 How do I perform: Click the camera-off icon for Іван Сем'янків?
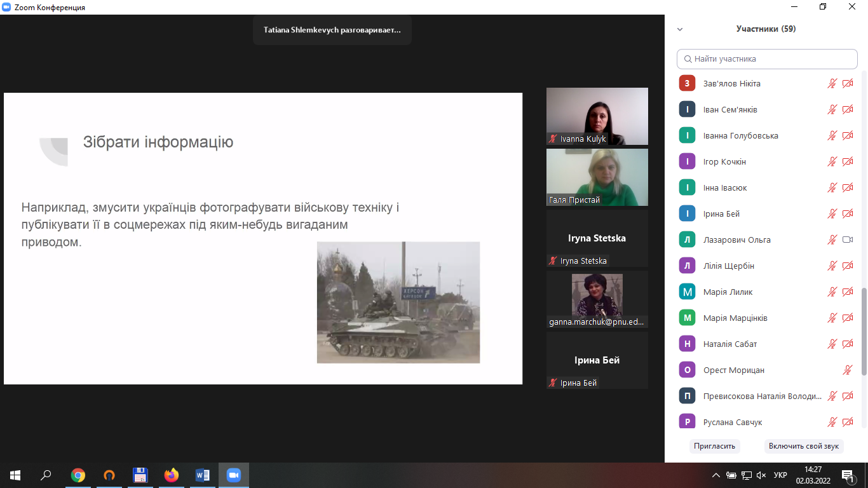click(847, 109)
